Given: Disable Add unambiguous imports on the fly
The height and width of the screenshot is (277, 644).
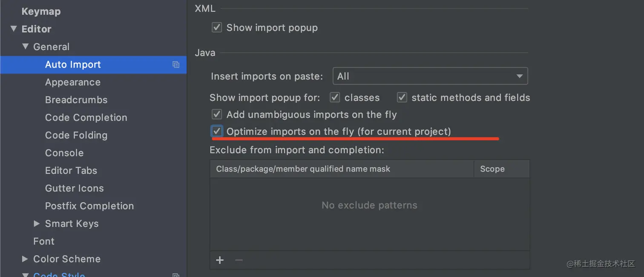Looking at the screenshot, I should pos(217,114).
